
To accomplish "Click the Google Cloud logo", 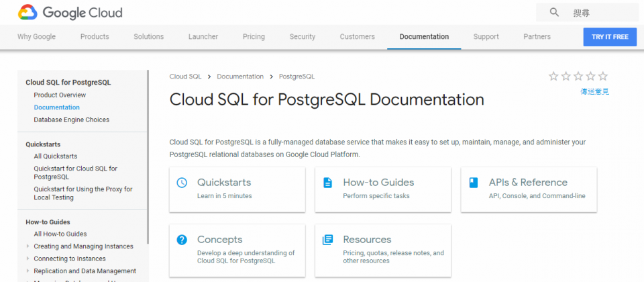I will (70, 12).
